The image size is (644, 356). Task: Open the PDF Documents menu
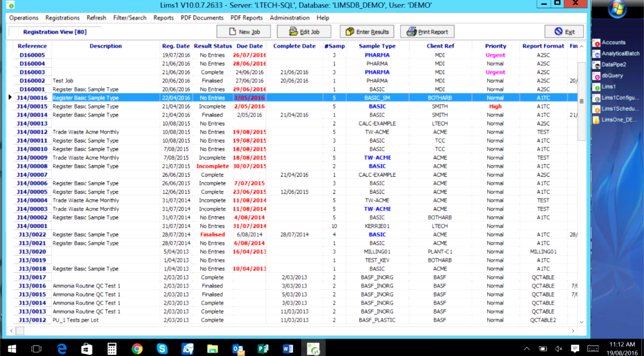pos(202,18)
